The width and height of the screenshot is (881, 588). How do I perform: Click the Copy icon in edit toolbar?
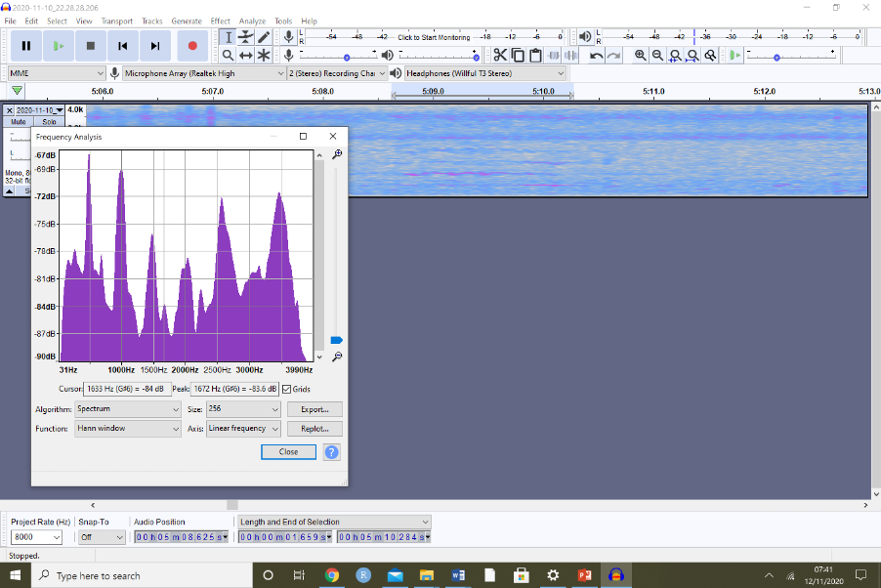tap(518, 55)
